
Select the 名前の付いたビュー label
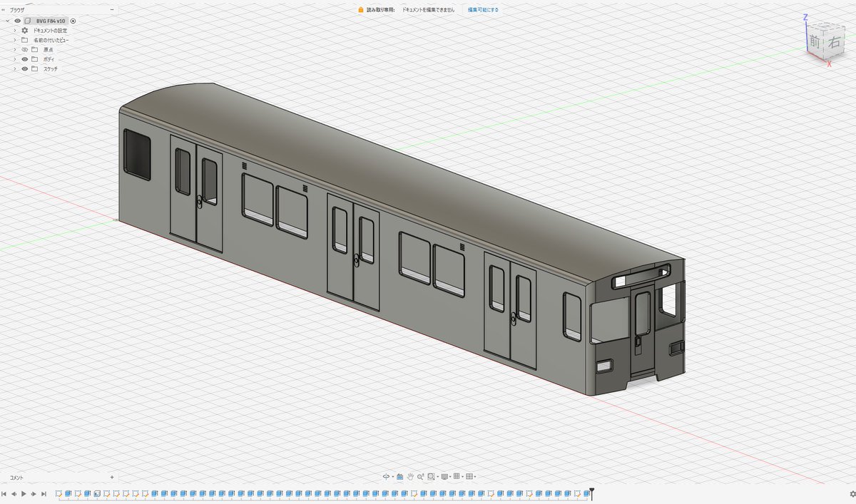click(x=51, y=40)
